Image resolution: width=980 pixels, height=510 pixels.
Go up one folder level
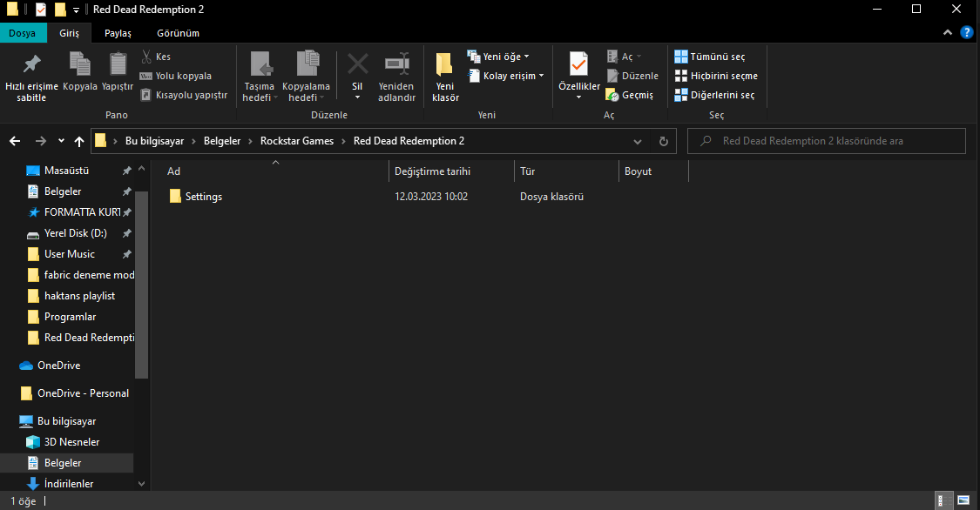(x=79, y=141)
